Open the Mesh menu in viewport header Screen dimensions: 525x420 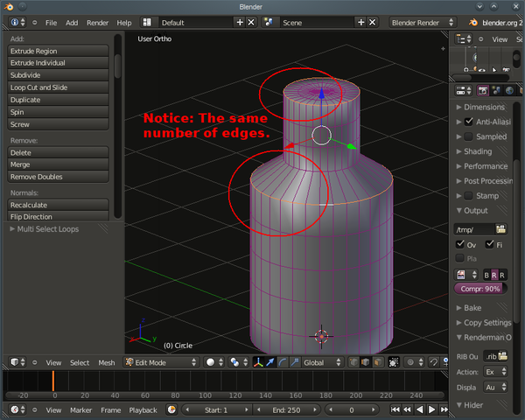coord(106,362)
